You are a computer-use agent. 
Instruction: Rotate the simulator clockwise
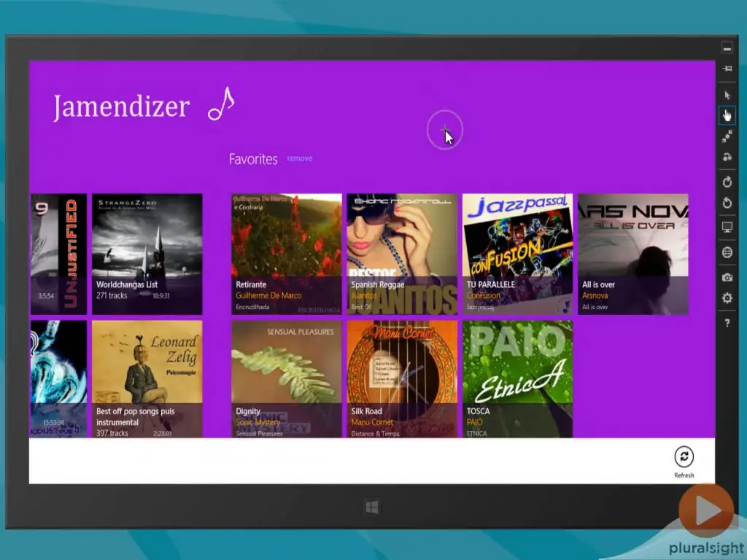727,182
